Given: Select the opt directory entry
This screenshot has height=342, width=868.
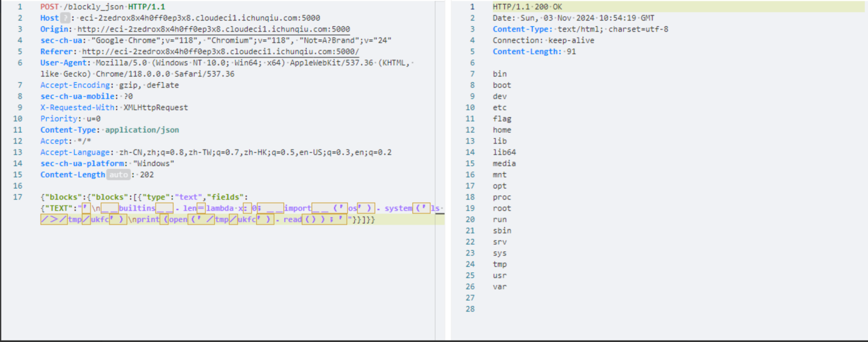Looking at the screenshot, I should (500, 186).
